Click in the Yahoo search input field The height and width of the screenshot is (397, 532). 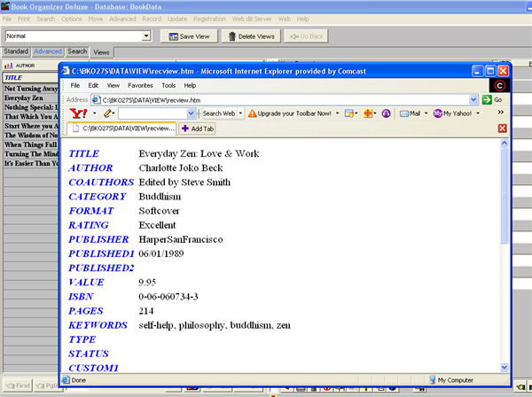click(153, 113)
